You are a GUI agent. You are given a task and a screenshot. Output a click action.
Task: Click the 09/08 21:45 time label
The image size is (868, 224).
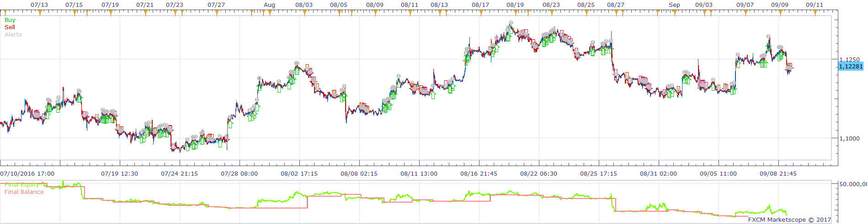(x=778, y=174)
